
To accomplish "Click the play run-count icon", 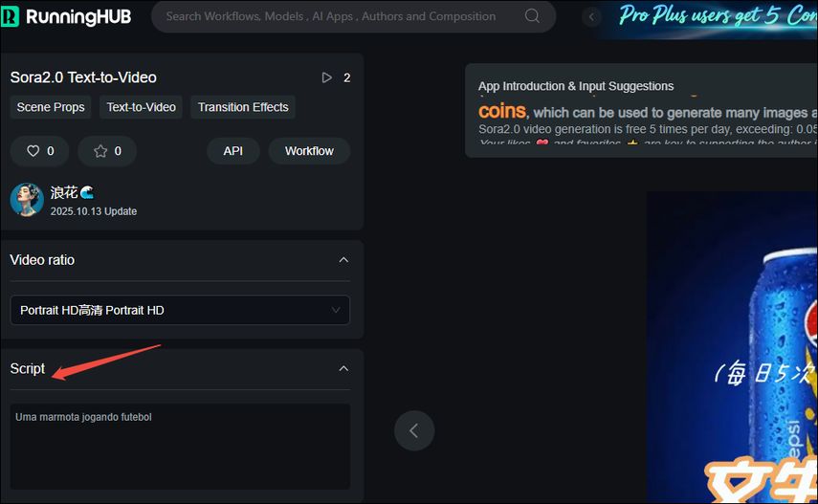I will coord(327,77).
